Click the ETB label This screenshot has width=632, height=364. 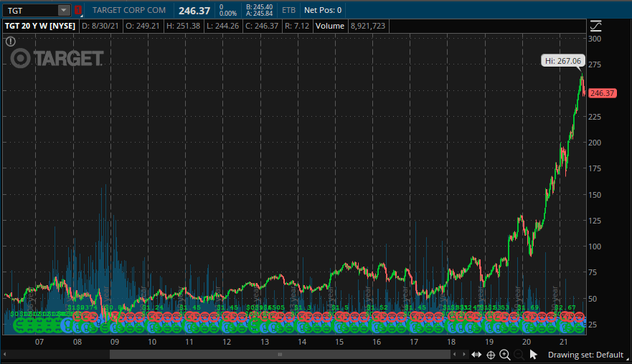pyautogui.click(x=288, y=10)
